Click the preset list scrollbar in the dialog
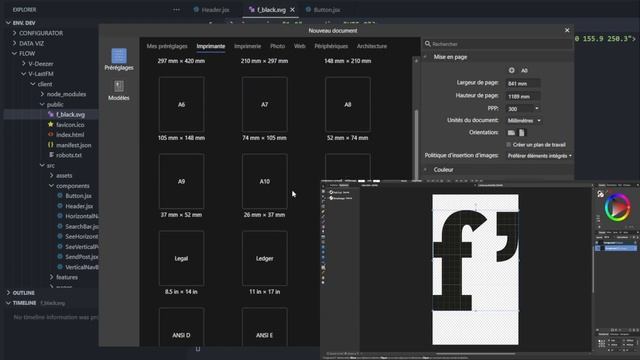Screen dimensions: 640x360 click(416, 144)
